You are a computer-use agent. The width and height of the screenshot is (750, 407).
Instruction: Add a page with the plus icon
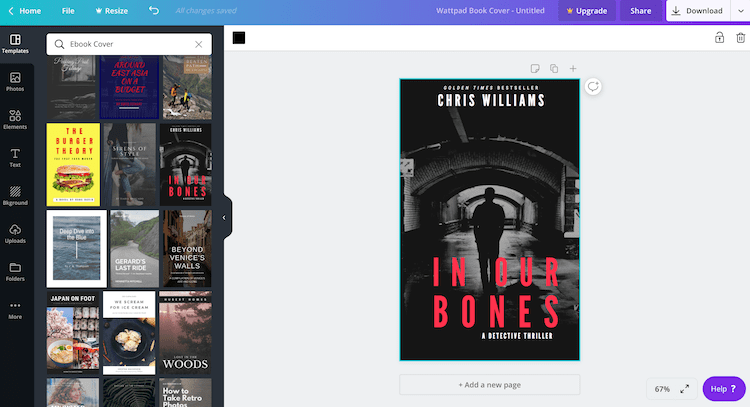[x=573, y=68]
